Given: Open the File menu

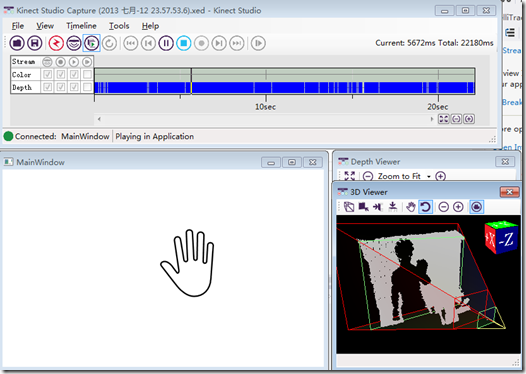Looking at the screenshot, I should [x=18, y=26].
